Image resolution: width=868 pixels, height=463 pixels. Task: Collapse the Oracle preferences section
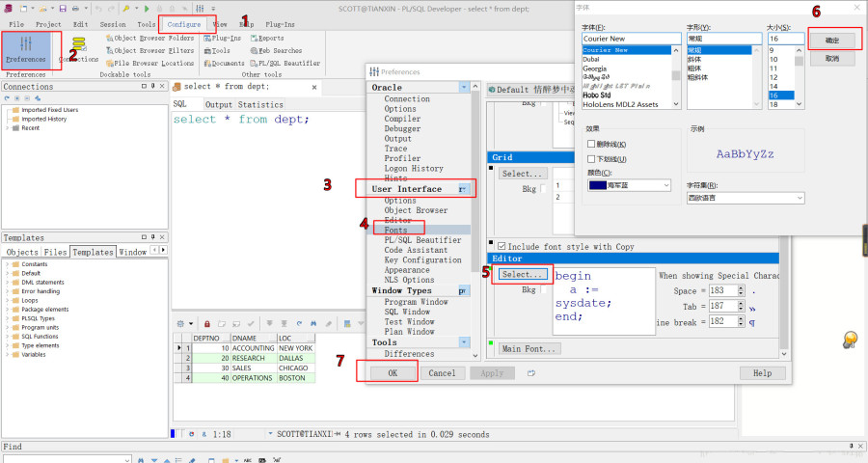coord(464,88)
